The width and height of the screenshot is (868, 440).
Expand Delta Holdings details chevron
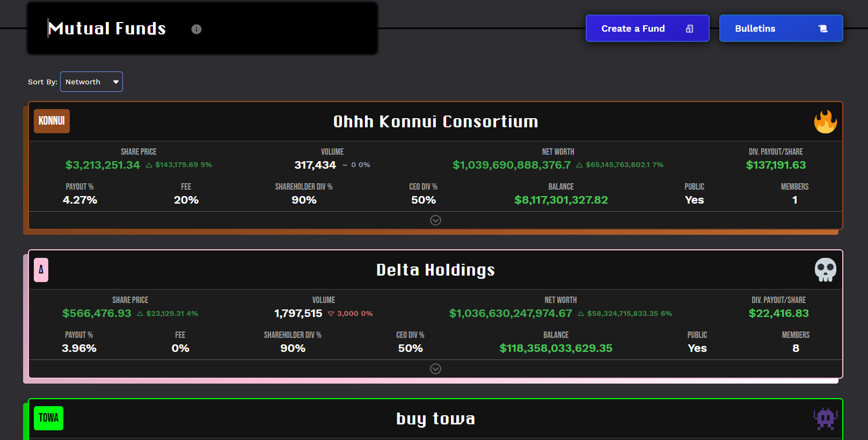(435, 369)
